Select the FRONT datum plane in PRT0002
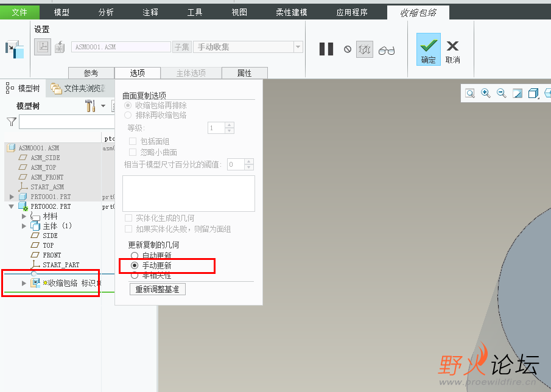 pyautogui.click(x=52, y=255)
